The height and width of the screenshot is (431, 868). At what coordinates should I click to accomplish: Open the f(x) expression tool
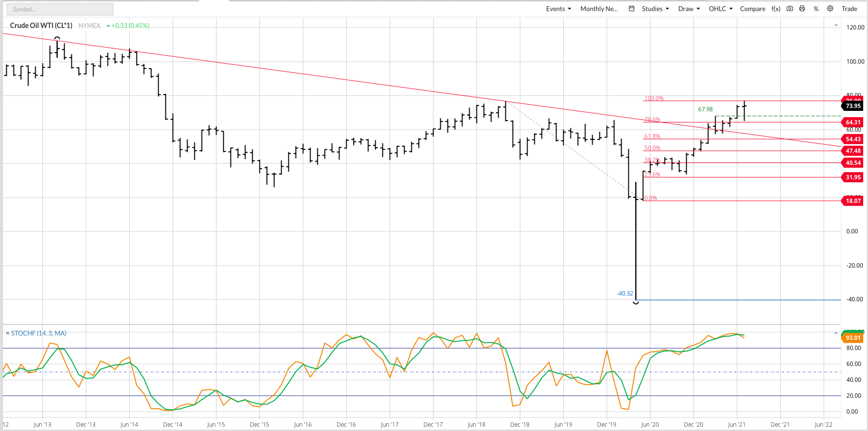tap(776, 9)
